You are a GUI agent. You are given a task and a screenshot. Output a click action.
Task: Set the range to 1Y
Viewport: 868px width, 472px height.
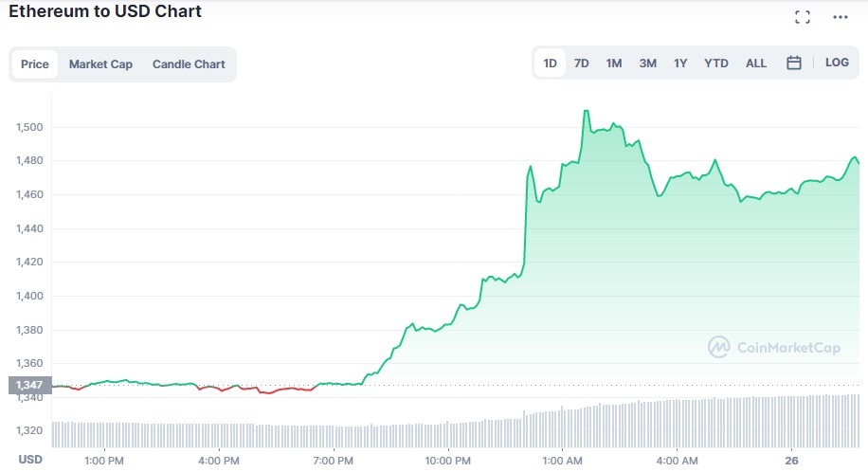[x=680, y=64]
